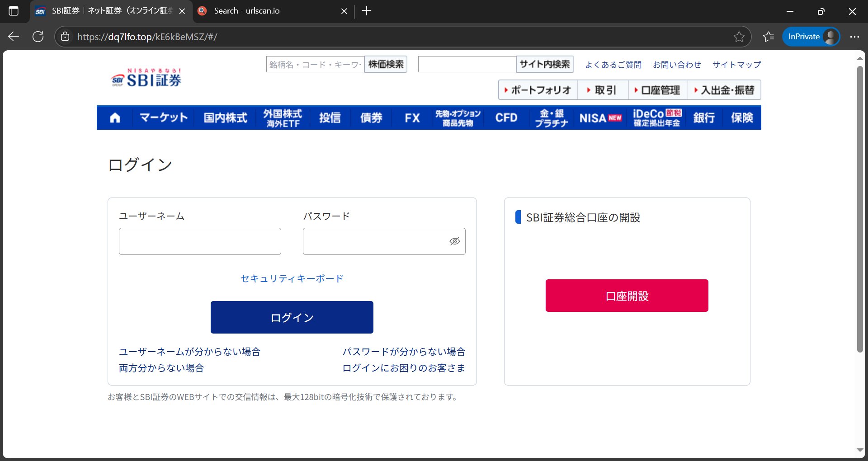This screenshot has height=461, width=868.
Task: Click the blue ログイン button
Action: 292,317
